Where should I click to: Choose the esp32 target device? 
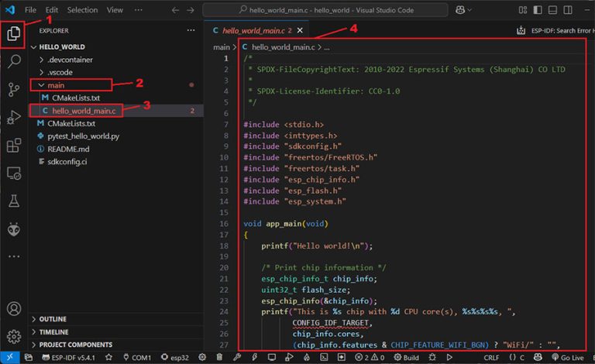click(175, 357)
